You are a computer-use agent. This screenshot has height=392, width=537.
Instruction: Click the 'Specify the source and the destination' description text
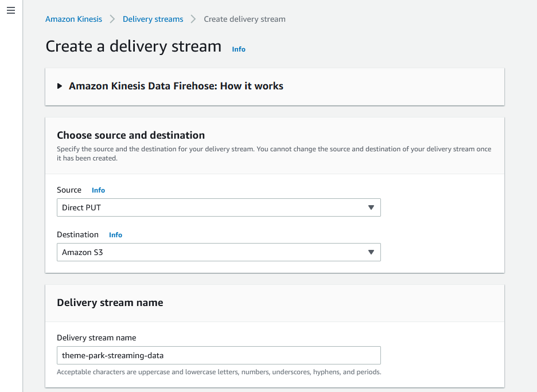point(274,154)
